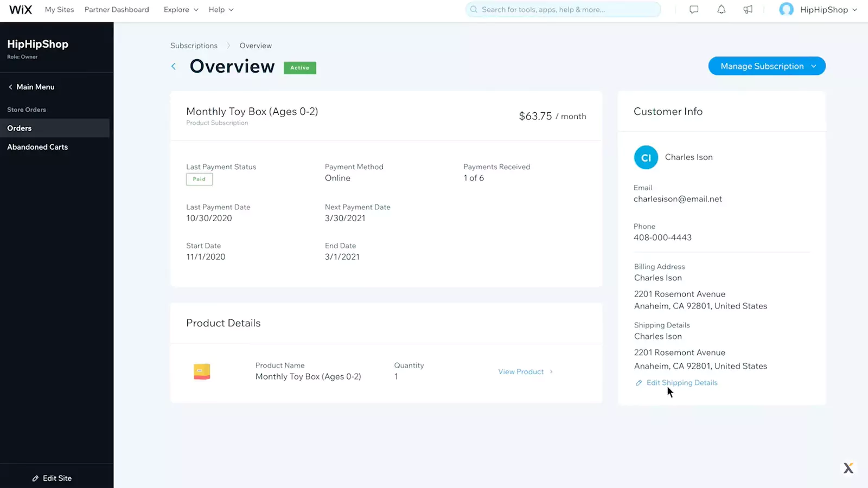The height and width of the screenshot is (488, 868).
Task: Click Edit Shipping Details
Action: (682, 383)
